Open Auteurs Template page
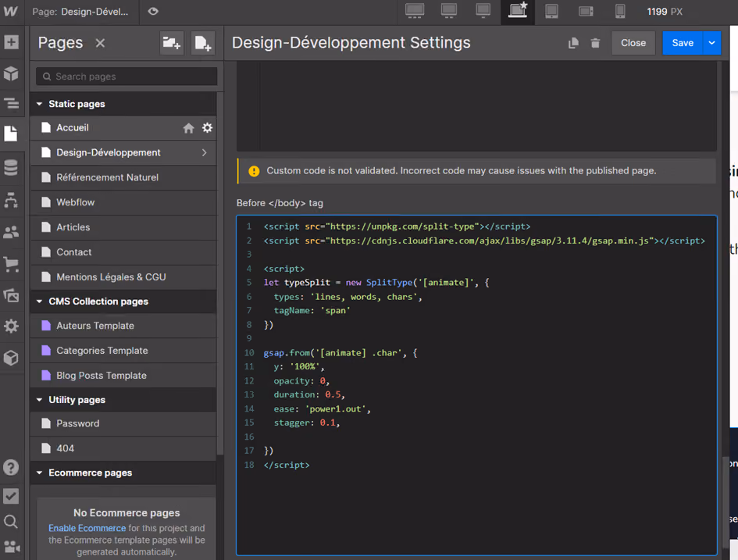738x560 pixels. (123, 326)
